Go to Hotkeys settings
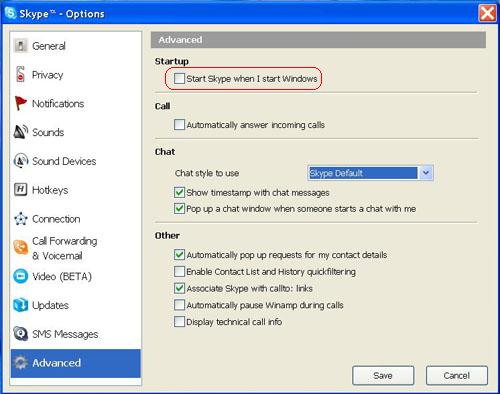 pyautogui.click(x=76, y=190)
